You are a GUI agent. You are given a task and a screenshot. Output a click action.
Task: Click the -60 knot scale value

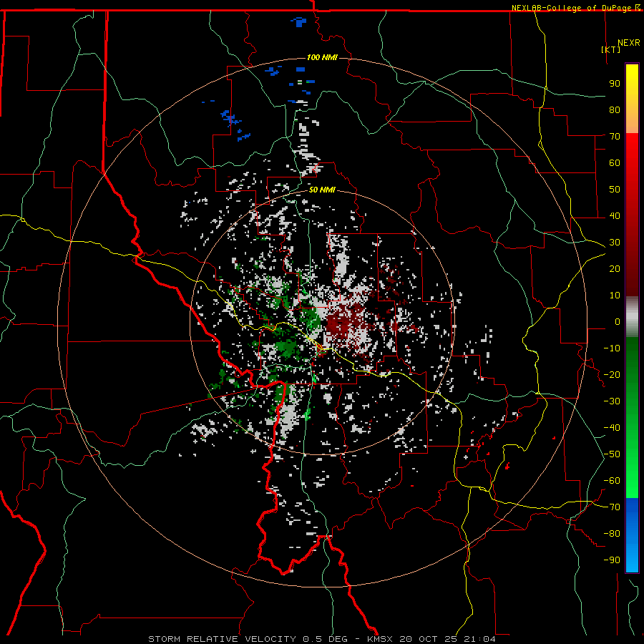tap(612, 481)
